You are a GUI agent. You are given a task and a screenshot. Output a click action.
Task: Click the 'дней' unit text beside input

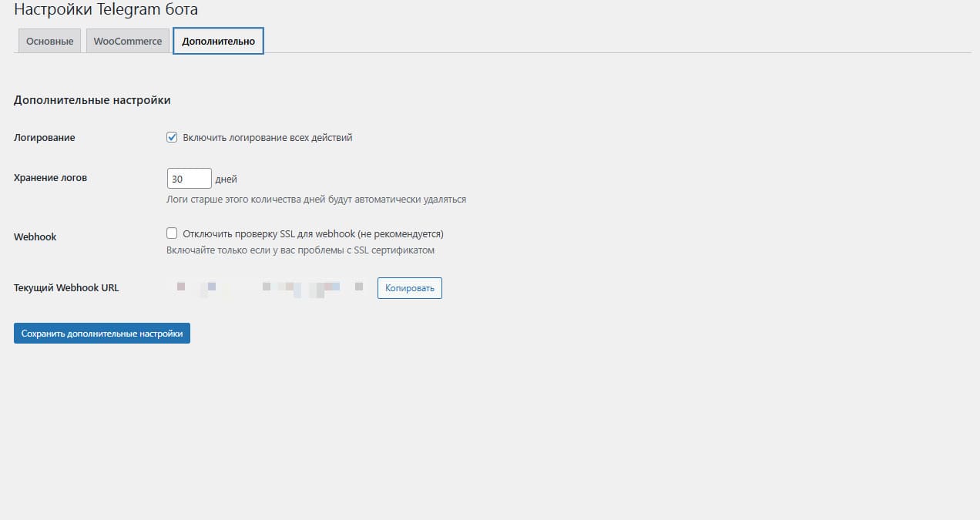click(227, 179)
